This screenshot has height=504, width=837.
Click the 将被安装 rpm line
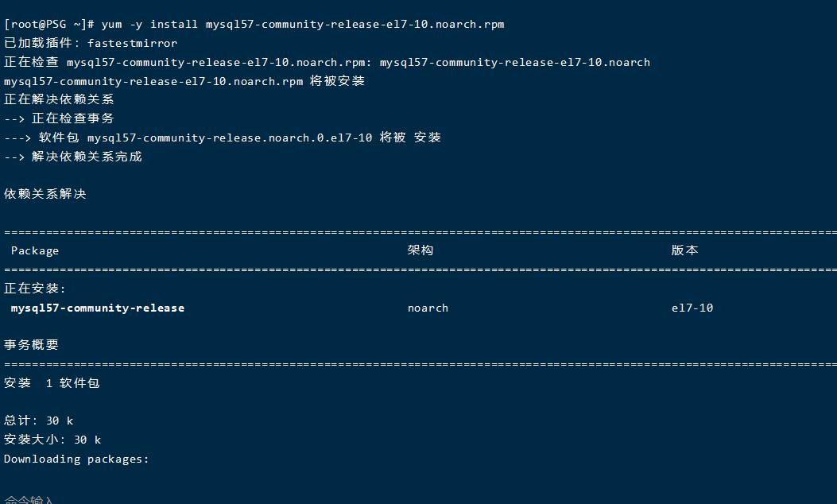coord(184,81)
